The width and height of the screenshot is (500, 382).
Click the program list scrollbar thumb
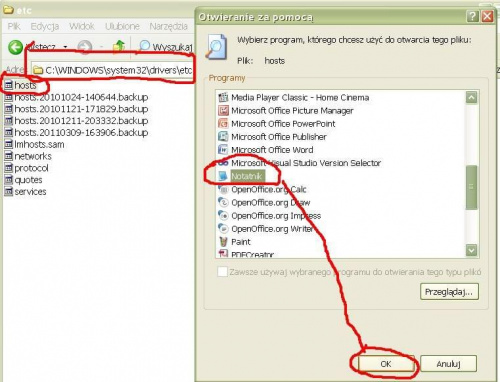[x=471, y=187]
